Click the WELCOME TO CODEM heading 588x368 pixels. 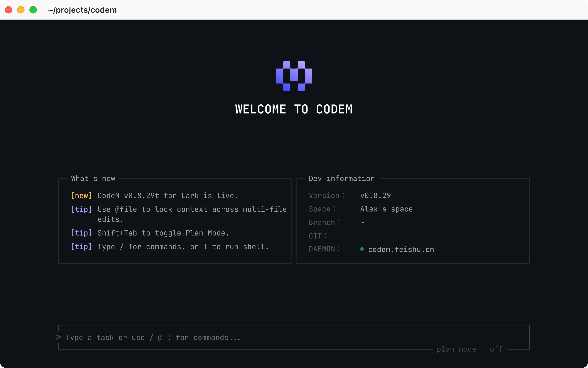click(x=294, y=109)
